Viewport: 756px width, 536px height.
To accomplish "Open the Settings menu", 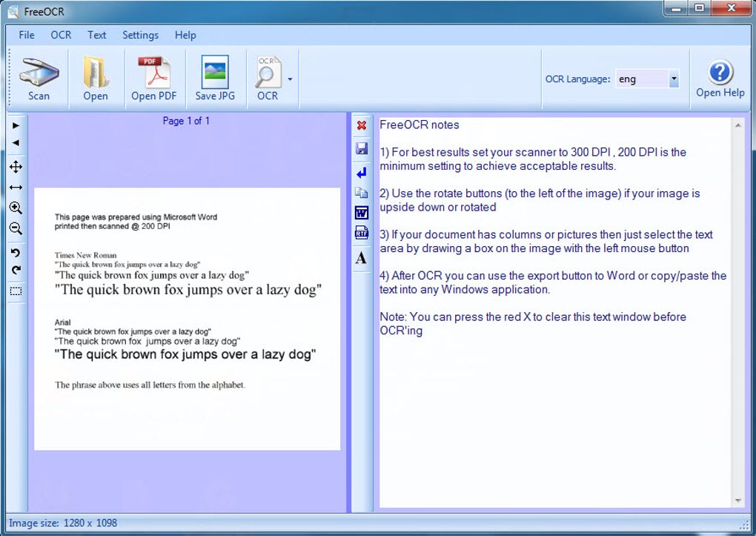I will (x=140, y=35).
